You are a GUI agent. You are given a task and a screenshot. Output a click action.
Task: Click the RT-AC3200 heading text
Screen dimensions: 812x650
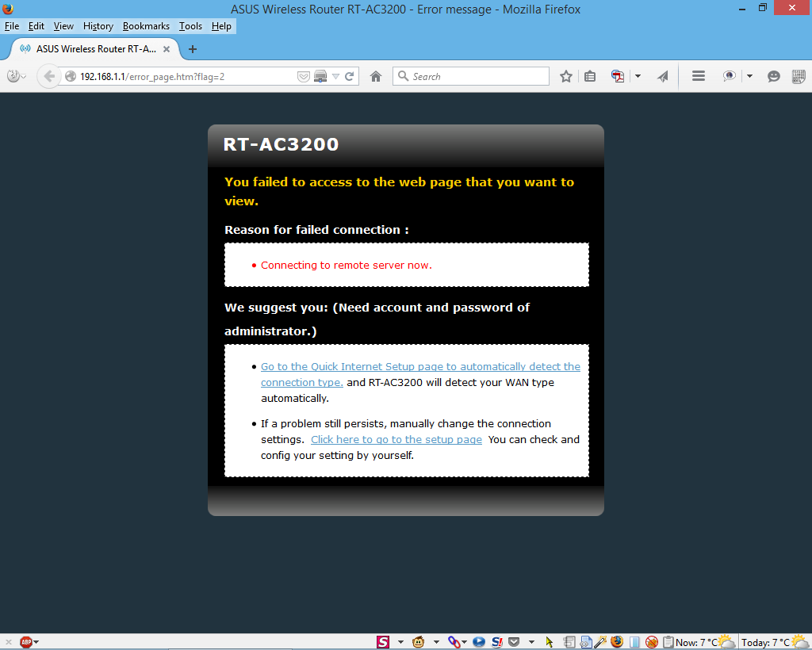point(281,143)
